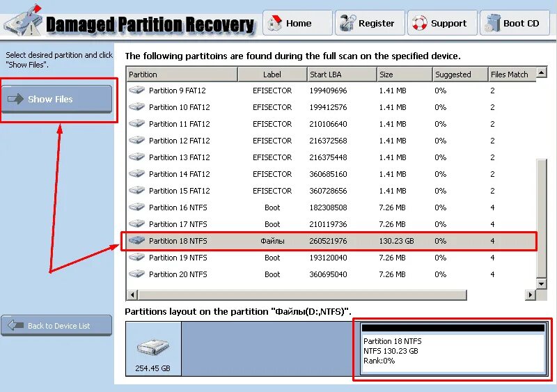557x392 pixels.
Task: Select row Partition 9 FAT12
Action: 331,91
